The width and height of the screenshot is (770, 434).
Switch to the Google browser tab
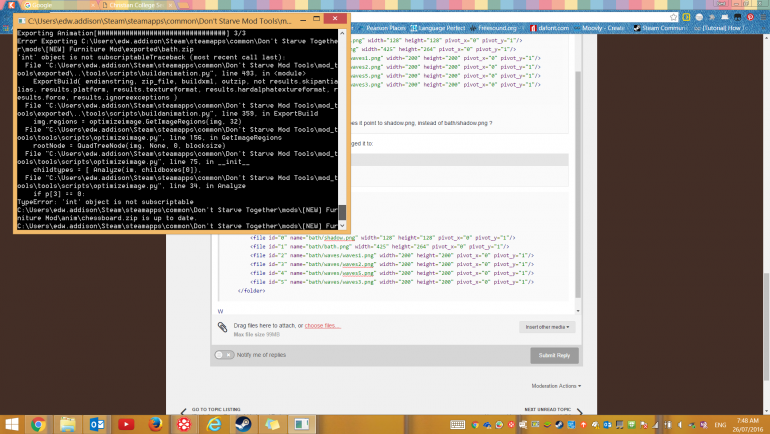coord(58,5)
